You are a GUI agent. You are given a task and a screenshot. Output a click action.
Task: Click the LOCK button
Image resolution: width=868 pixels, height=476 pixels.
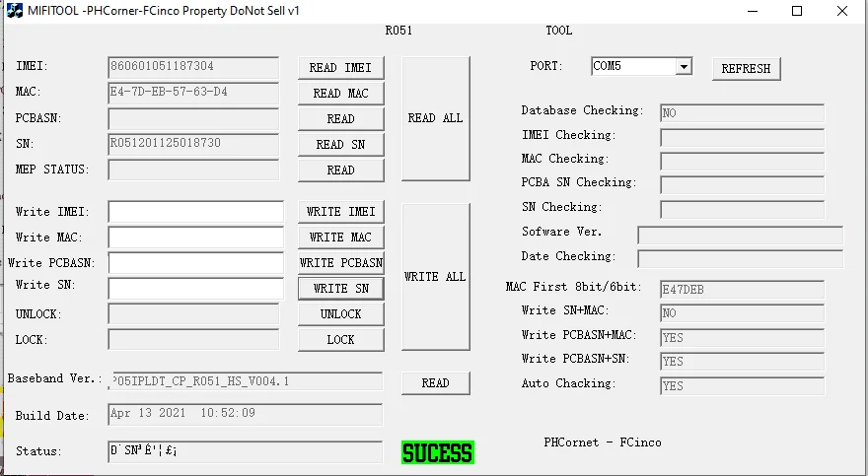[x=340, y=339]
